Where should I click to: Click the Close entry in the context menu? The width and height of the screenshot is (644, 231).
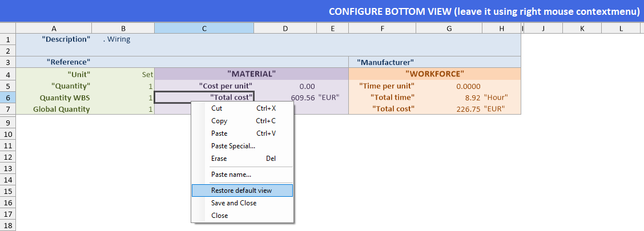point(219,216)
